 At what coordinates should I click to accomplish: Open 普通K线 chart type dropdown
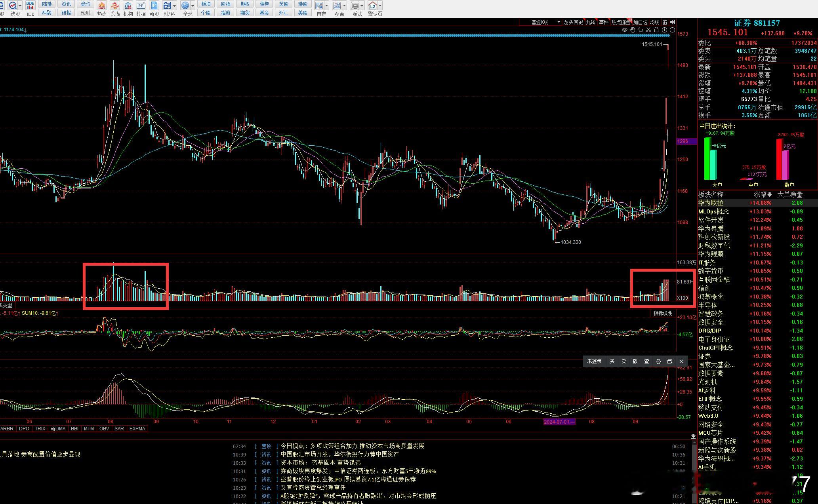[540, 22]
